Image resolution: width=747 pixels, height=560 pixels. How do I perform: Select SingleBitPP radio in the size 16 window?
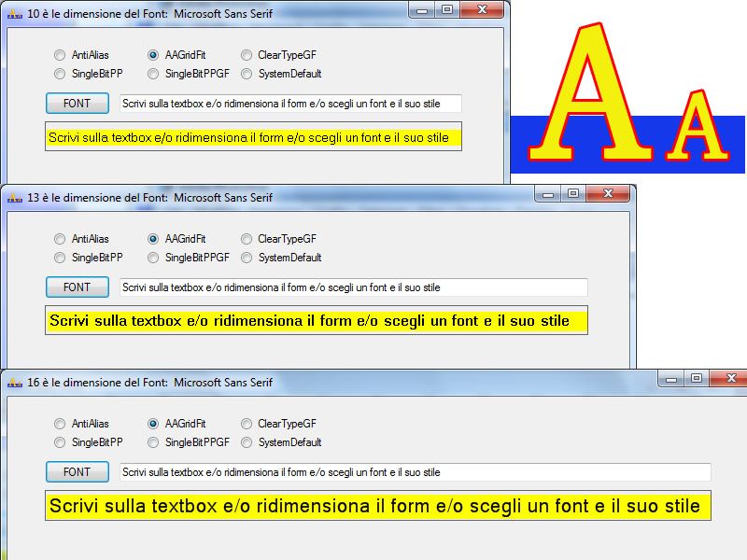coord(88,442)
